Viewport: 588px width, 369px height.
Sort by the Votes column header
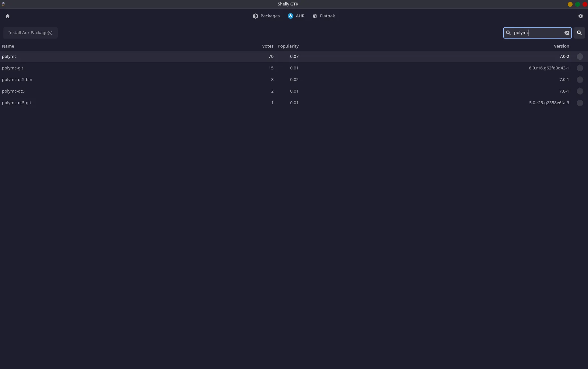pos(268,46)
